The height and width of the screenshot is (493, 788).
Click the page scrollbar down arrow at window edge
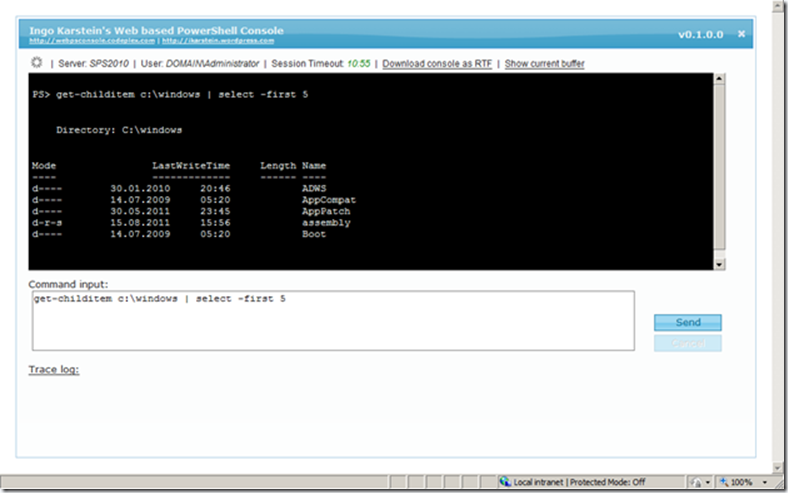pos(778,467)
